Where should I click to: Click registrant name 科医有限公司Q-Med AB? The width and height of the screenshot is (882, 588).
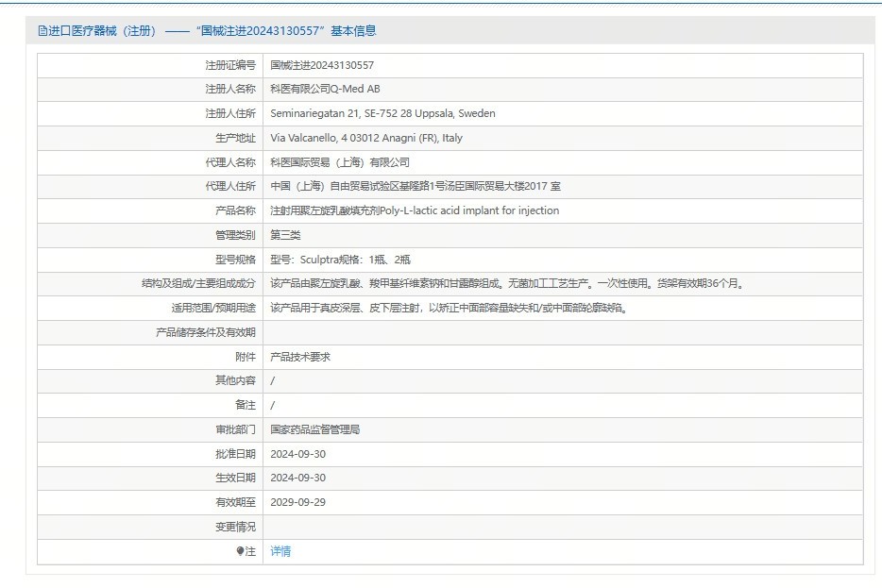pyautogui.click(x=325, y=89)
